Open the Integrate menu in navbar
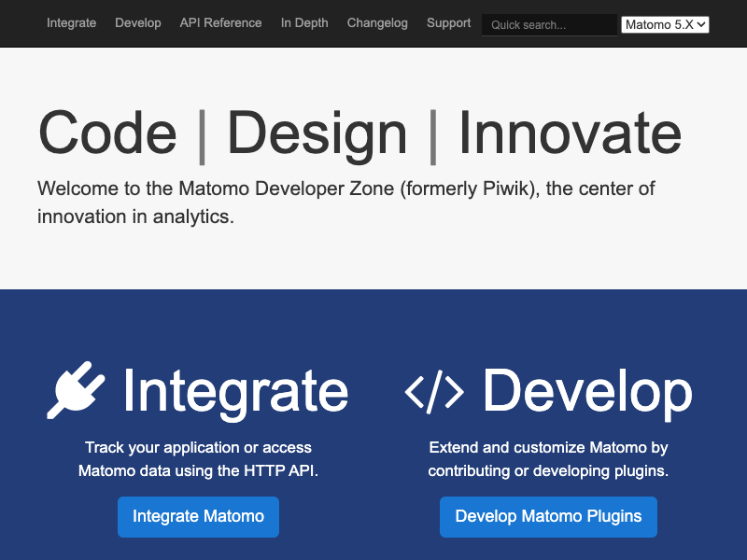The width and height of the screenshot is (747, 560). point(72,22)
